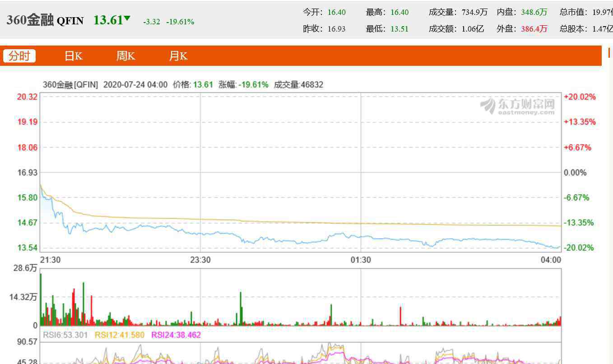Click the 最低 value 13.51
Image resolution: width=613 pixels, height=364 pixels.
tap(399, 29)
